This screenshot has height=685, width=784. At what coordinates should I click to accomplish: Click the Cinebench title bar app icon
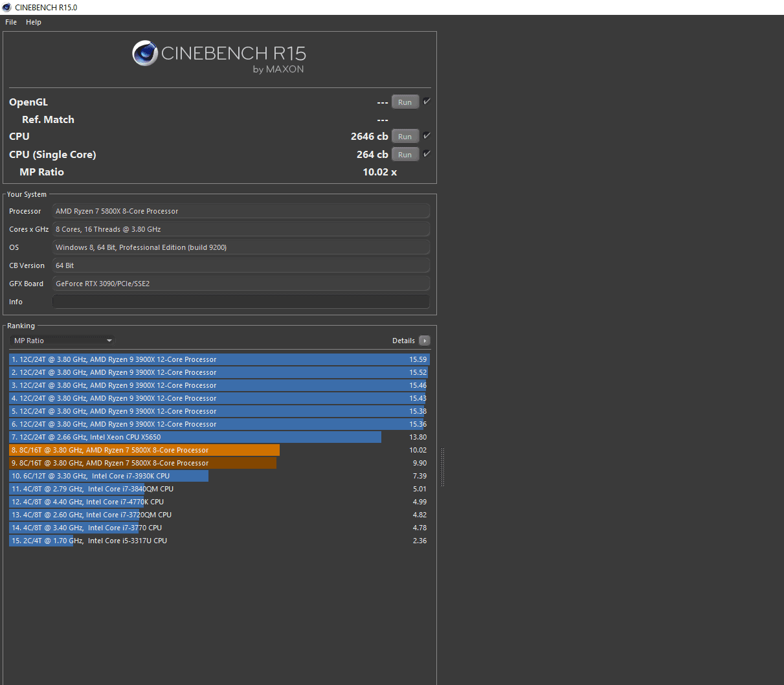(x=7, y=7)
